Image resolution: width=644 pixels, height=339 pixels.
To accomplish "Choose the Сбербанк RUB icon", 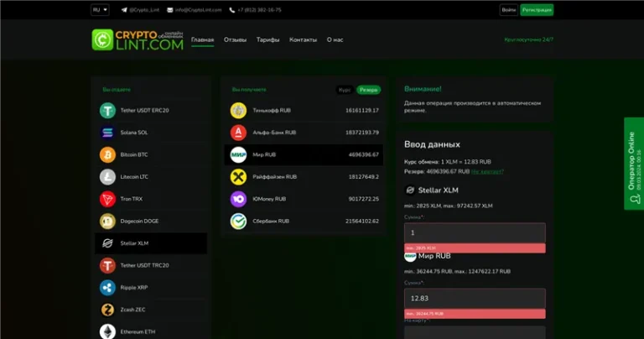I will pyautogui.click(x=238, y=221).
